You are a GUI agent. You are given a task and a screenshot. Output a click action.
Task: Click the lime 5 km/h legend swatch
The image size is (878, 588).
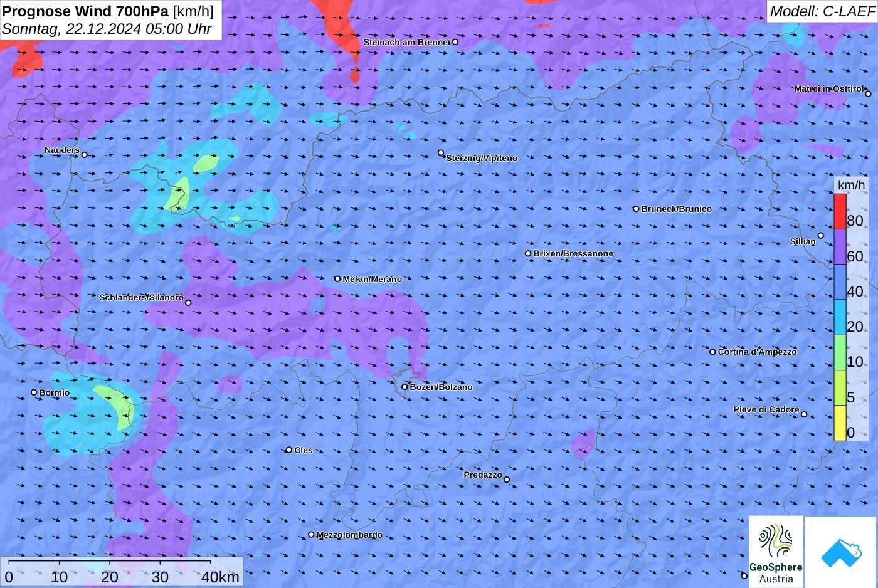click(x=840, y=388)
